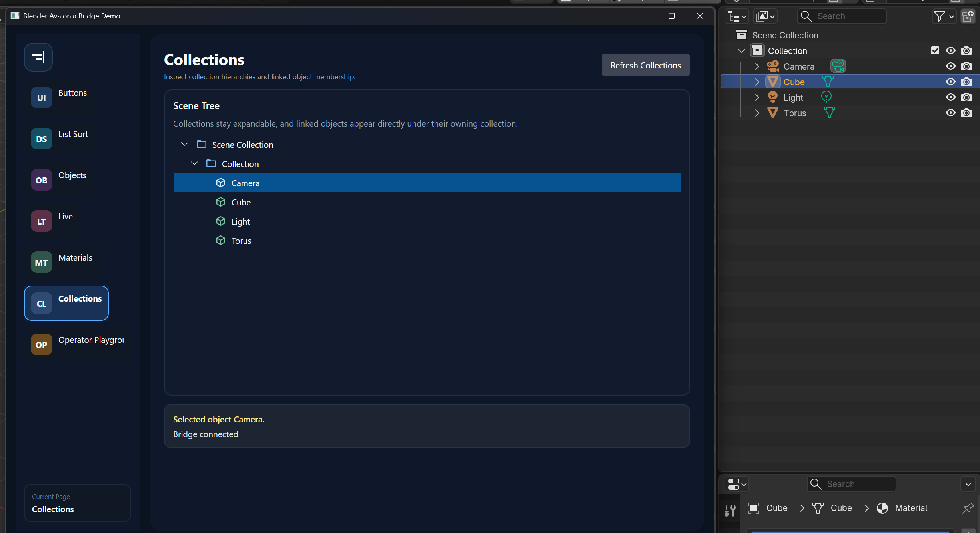The width and height of the screenshot is (980, 533).
Task: Click the OP badge icon for Operator Playground
Action: [x=42, y=345]
